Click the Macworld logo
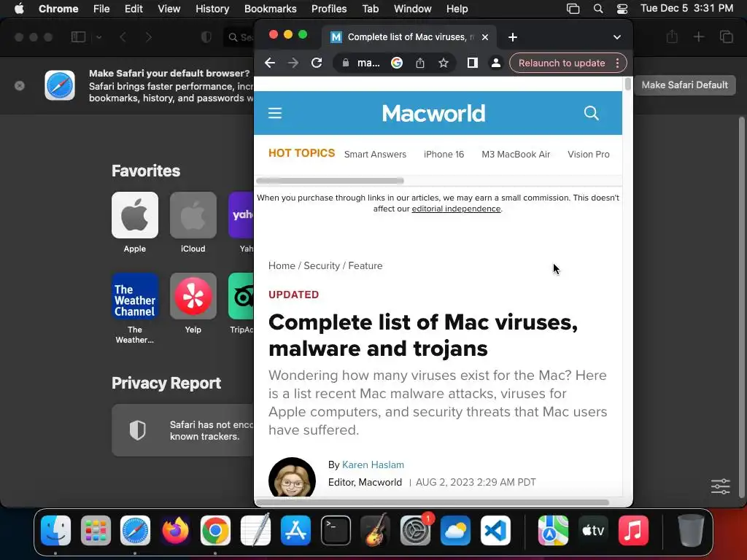 point(433,113)
